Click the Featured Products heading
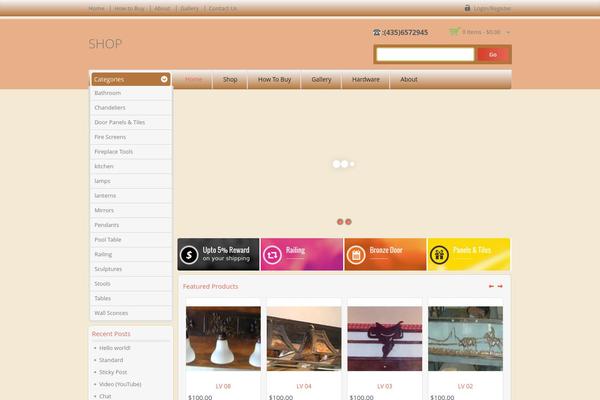Screen dimensions: 600x400 click(210, 286)
